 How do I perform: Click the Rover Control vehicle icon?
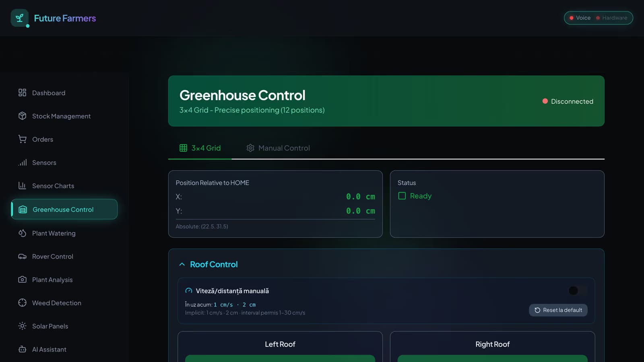pos(22,257)
